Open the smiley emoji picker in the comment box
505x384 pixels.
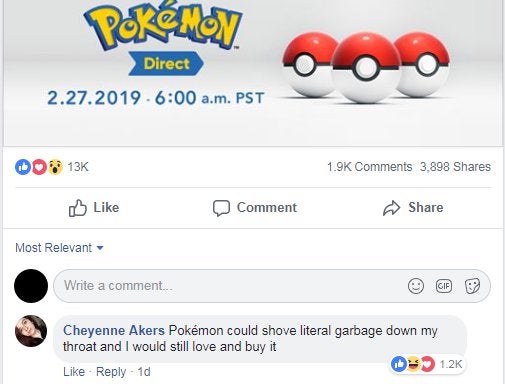click(x=416, y=286)
